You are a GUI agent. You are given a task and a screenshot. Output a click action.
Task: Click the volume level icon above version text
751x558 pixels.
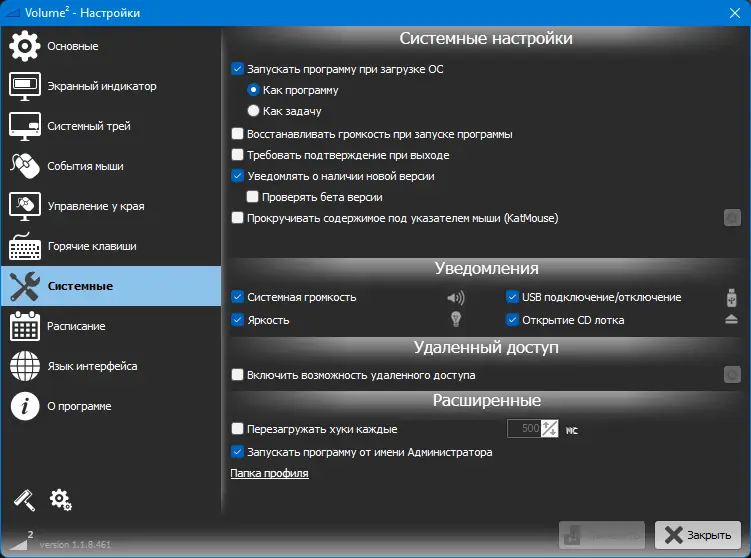tap(21, 540)
